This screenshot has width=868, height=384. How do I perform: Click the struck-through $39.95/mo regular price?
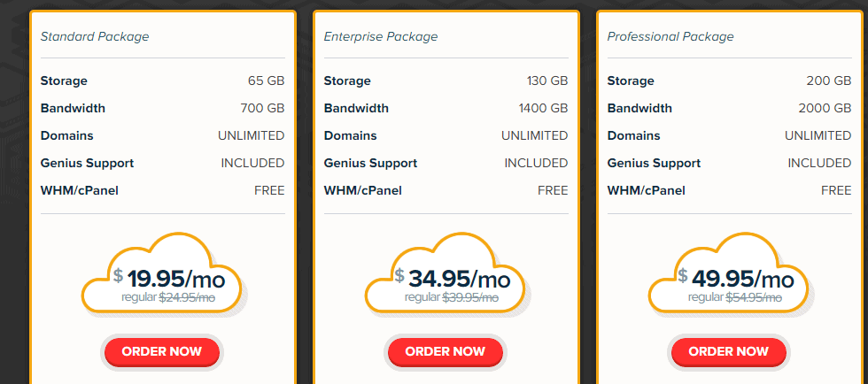pyautogui.click(x=470, y=297)
